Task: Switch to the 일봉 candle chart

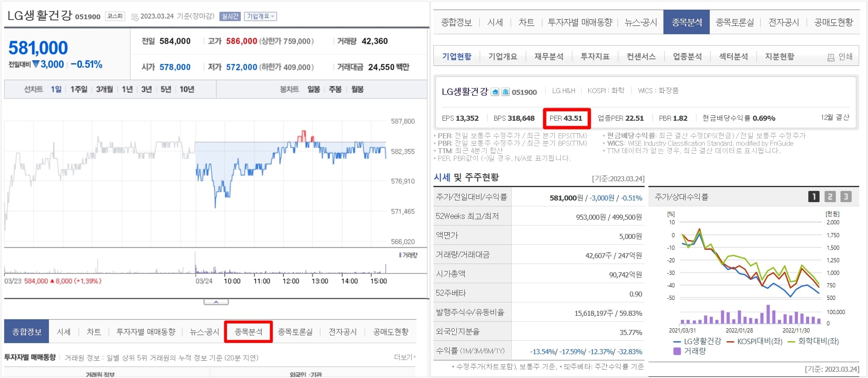Action: [x=314, y=89]
